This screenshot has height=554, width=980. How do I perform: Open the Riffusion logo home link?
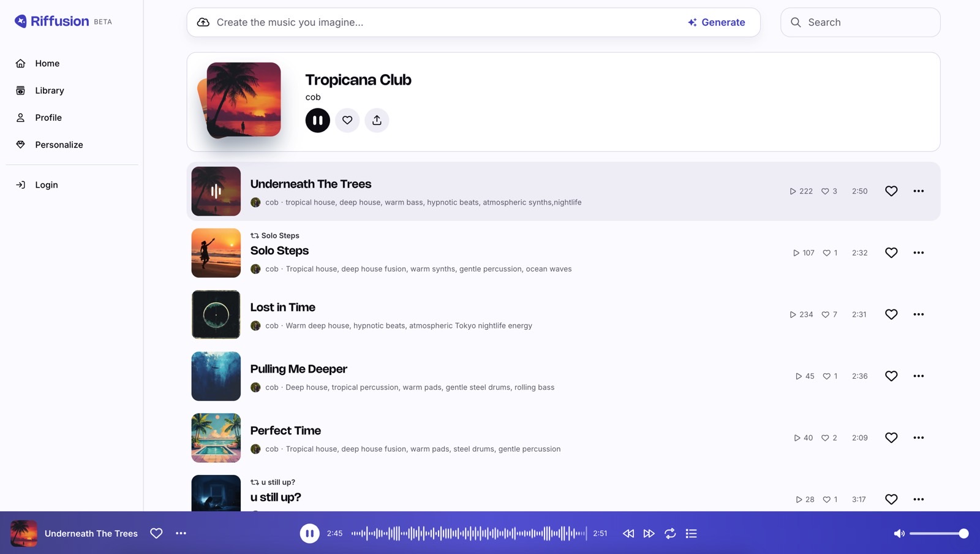52,21
